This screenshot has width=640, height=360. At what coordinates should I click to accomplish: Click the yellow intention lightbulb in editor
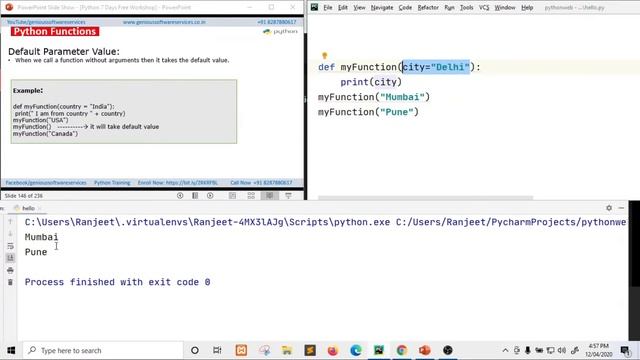[x=324, y=56]
